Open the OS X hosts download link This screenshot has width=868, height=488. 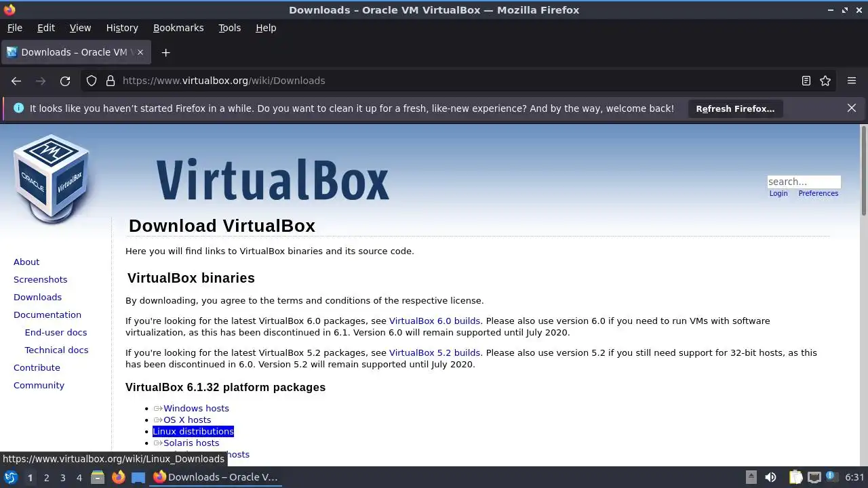click(x=187, y=420)
